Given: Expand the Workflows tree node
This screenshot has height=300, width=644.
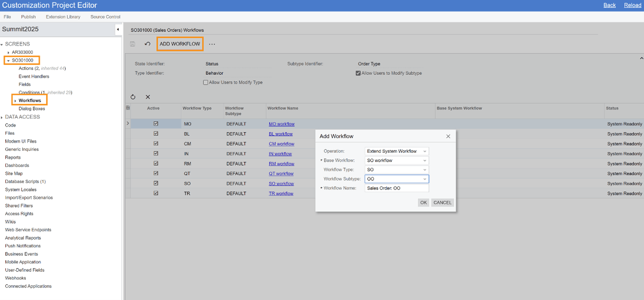Looking at the screenshot, I should [15, 101].
